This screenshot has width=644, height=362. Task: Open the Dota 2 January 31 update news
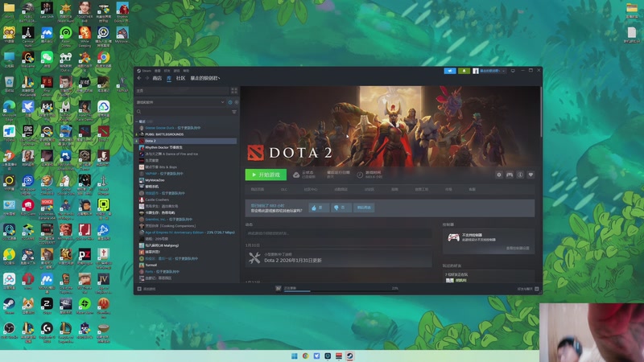(338, 257)
